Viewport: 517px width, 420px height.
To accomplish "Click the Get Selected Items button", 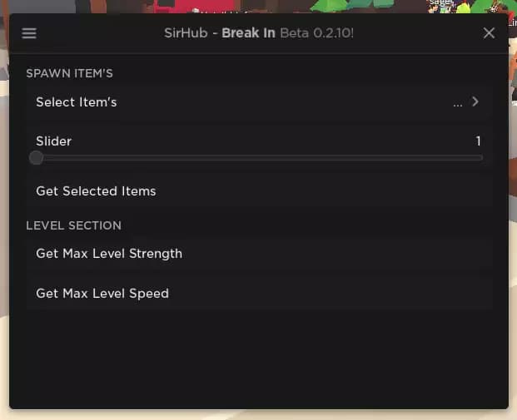I will coord(260,191).
